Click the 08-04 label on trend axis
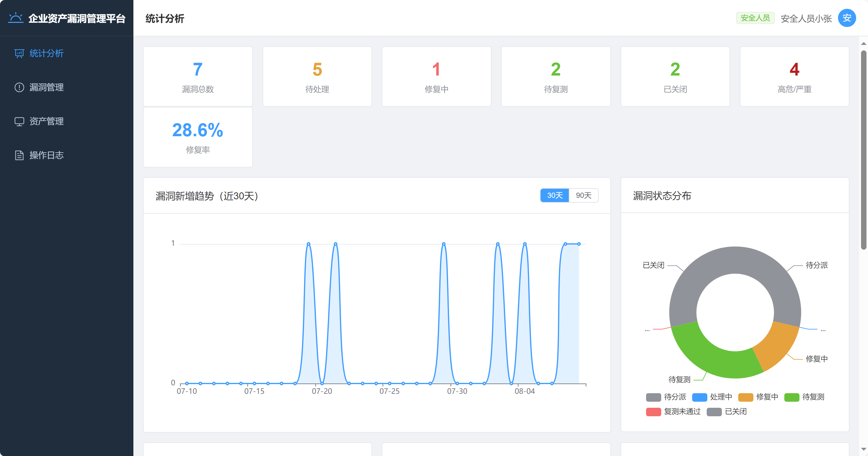Image resolution: width=868 pixels, height=456 pixels. 524,391
